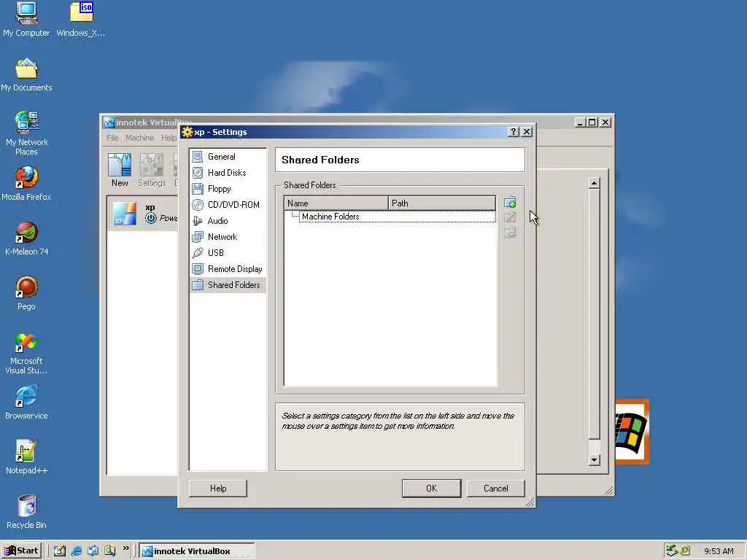Open the General settings category
Image resolution: width=747 pixels, height=560 pixels.
click(x=228, y=157)
